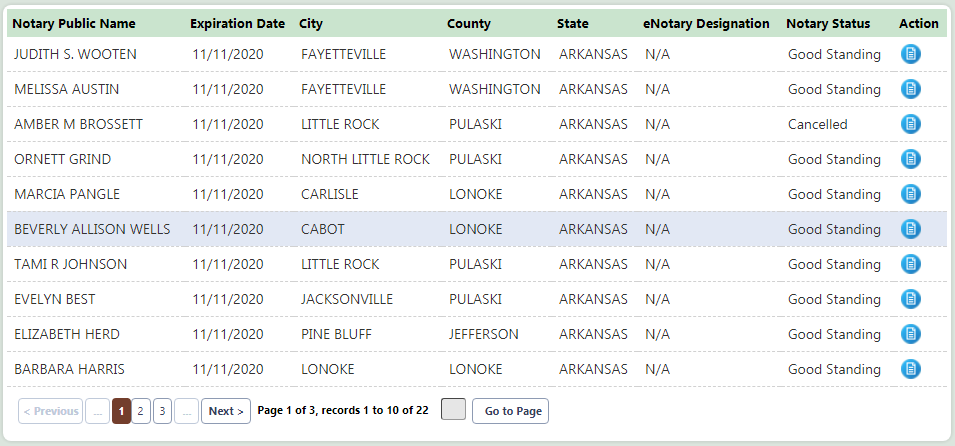955x446 pixels.
Task: Open details icon for Judith S. Wooten
Action: coord(910,54)
